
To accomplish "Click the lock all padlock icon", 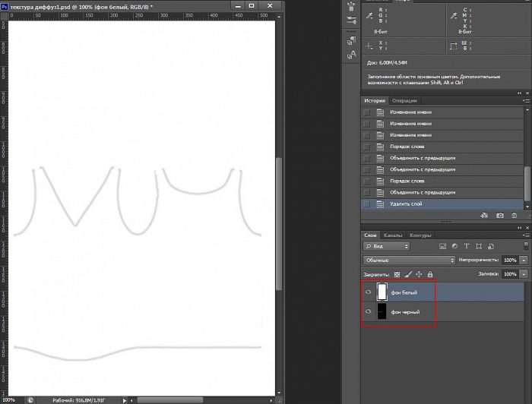I will 430,273.
